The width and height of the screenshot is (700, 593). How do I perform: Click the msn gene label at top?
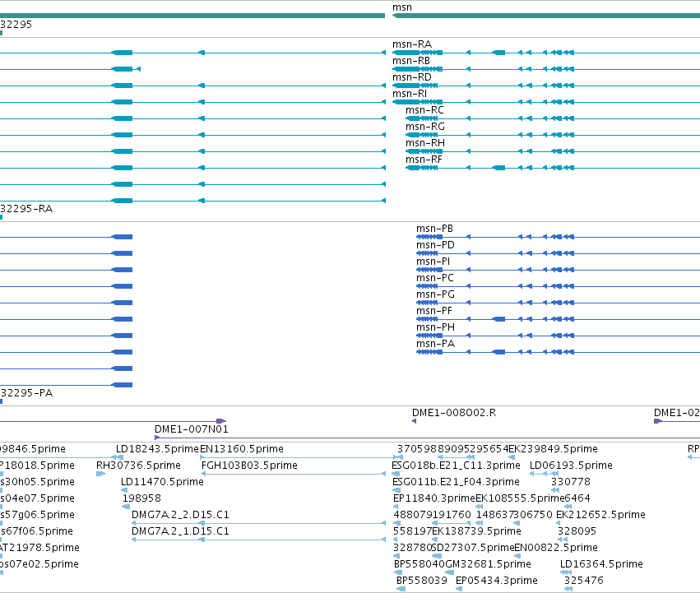coord(401,7)
